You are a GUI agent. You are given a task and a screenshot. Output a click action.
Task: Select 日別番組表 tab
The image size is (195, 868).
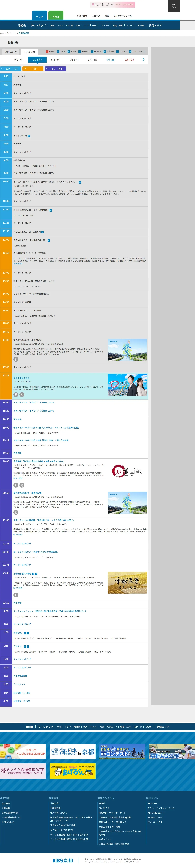click(x=29, y=52)
